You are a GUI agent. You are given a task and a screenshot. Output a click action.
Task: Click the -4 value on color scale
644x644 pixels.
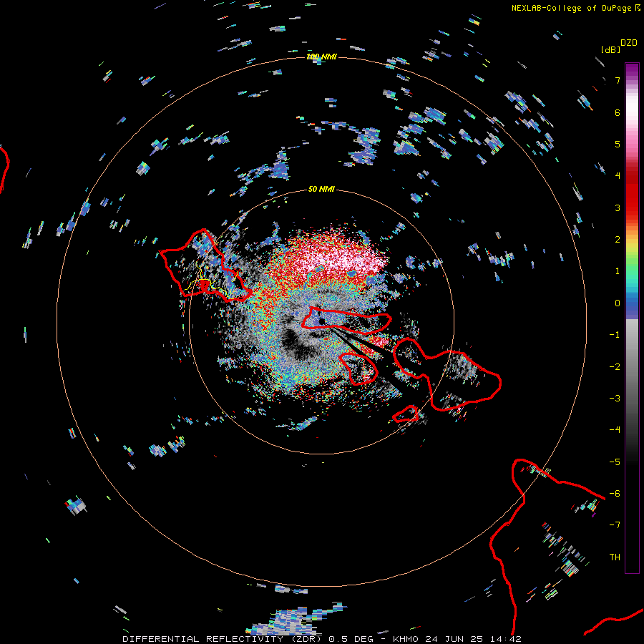click(615, 430)
